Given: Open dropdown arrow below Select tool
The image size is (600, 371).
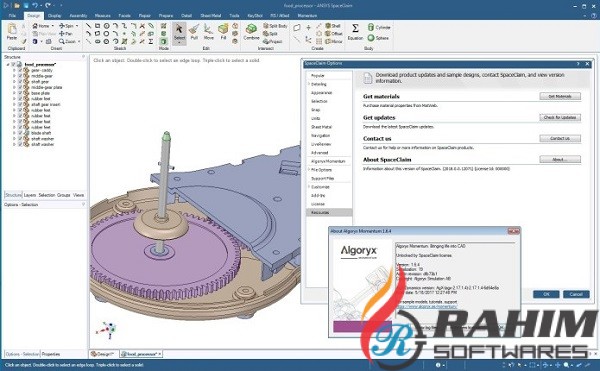Looking at the screenshot, I should click(179, 42).
